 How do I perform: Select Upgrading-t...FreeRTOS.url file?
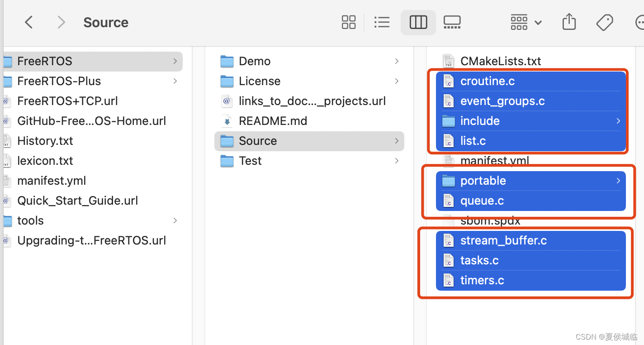click(93, 240)
